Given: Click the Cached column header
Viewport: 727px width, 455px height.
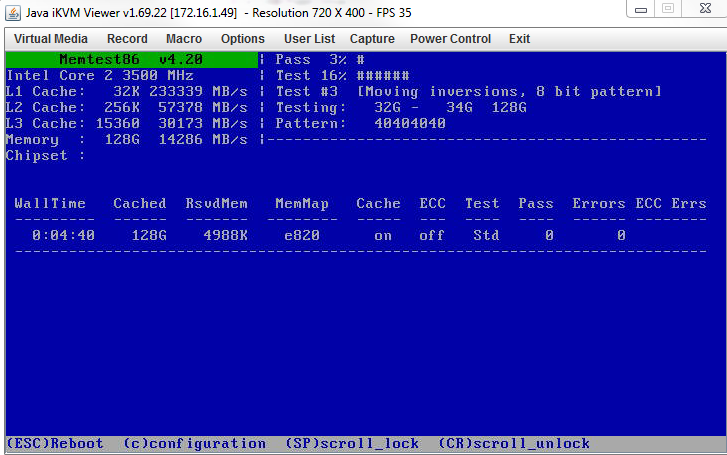Looking at the screenshot, I should (140, 204).
